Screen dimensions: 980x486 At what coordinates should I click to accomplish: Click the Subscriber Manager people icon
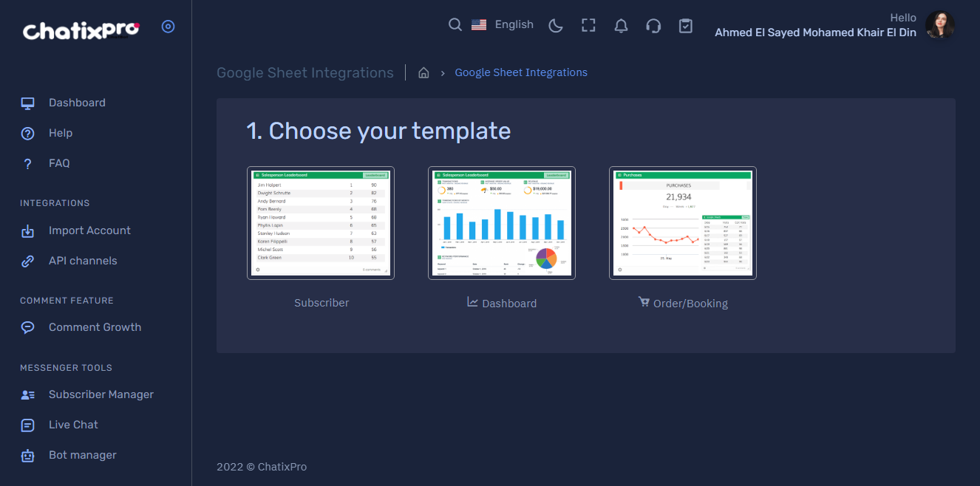click(28, 395)
